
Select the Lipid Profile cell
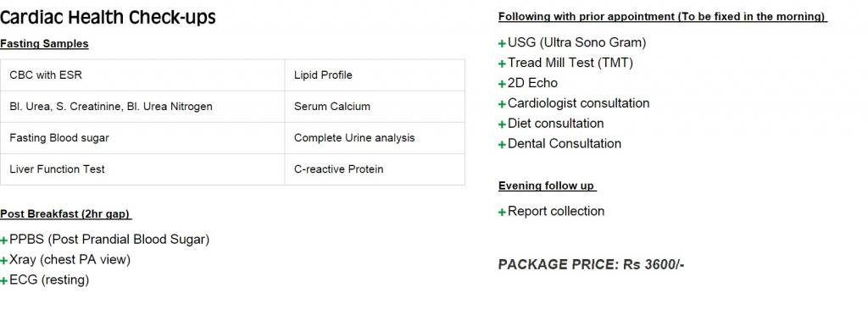coord(375,75)
